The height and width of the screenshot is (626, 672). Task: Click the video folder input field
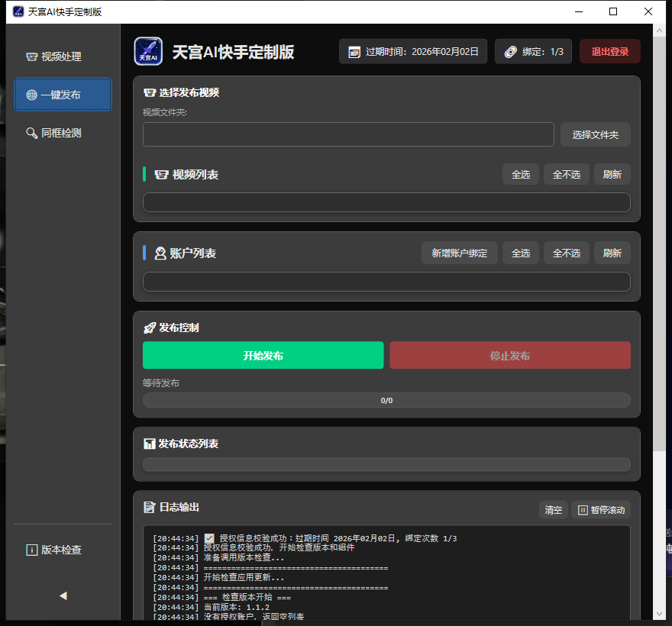(x=348, y=134)
